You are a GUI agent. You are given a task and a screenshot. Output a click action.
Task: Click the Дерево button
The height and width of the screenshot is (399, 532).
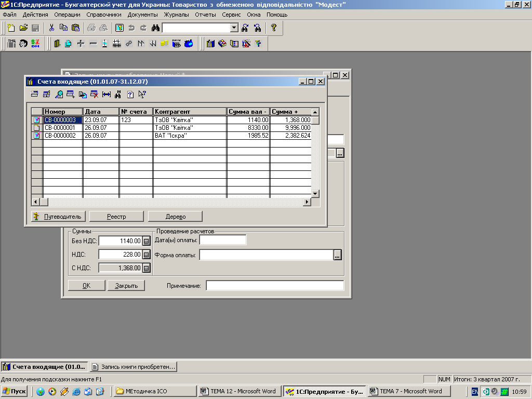pyautogui.click(x=176, y=217)
